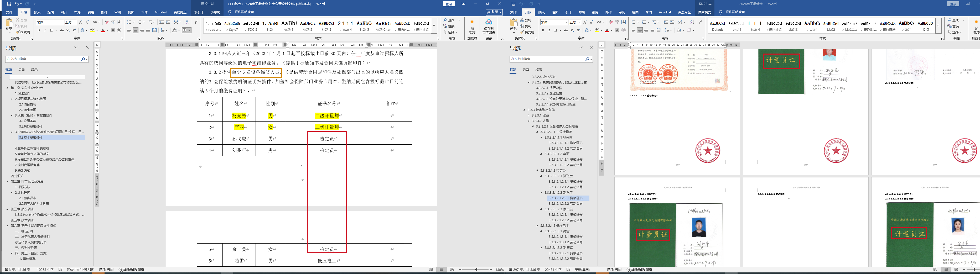Click Replace (替换) in left window
980x274 pixels.
pyautogui.click(x=449, y=26)
